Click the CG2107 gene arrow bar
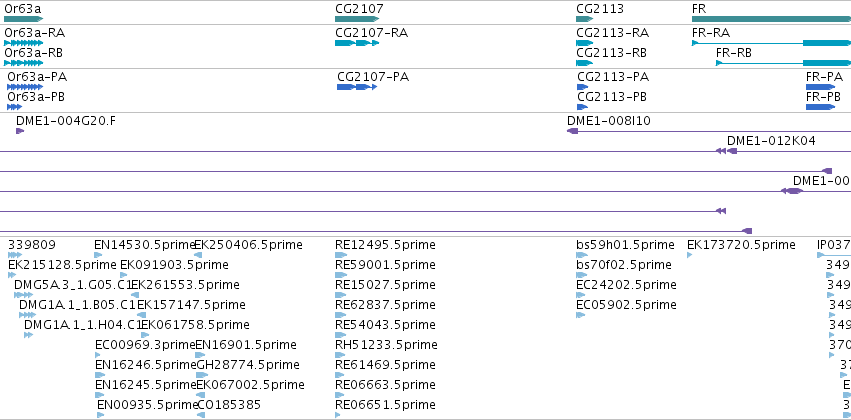 (x=357, y=19)
